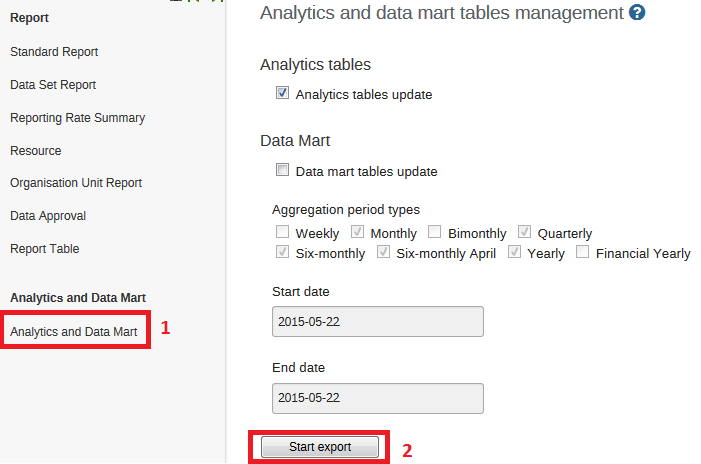Enable Analytics tables update checkbox
Viewport: 701px width, 464px height.
tap(282, 94)
